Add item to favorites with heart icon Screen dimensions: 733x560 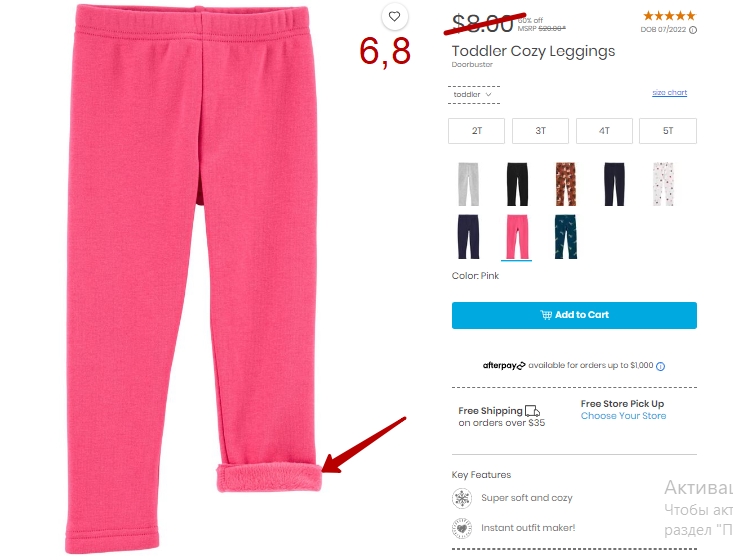(x=395, y=16)
